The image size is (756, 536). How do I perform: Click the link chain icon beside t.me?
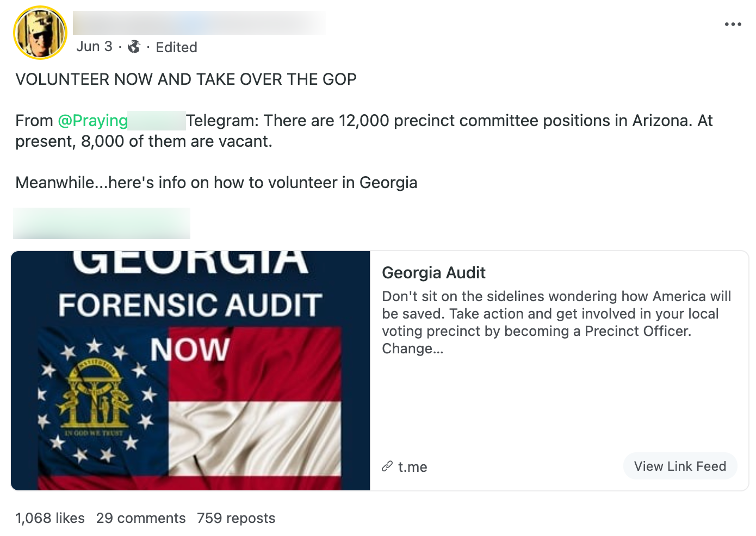(387, 466)
